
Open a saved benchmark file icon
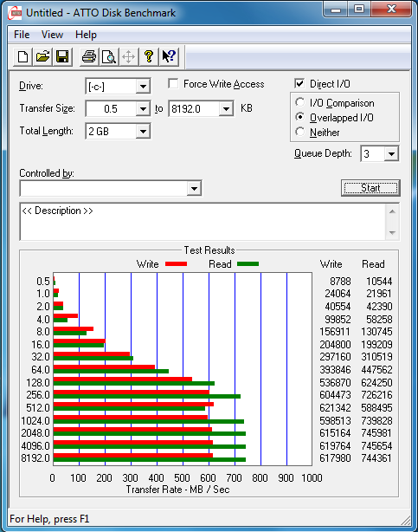coord(42,56)
